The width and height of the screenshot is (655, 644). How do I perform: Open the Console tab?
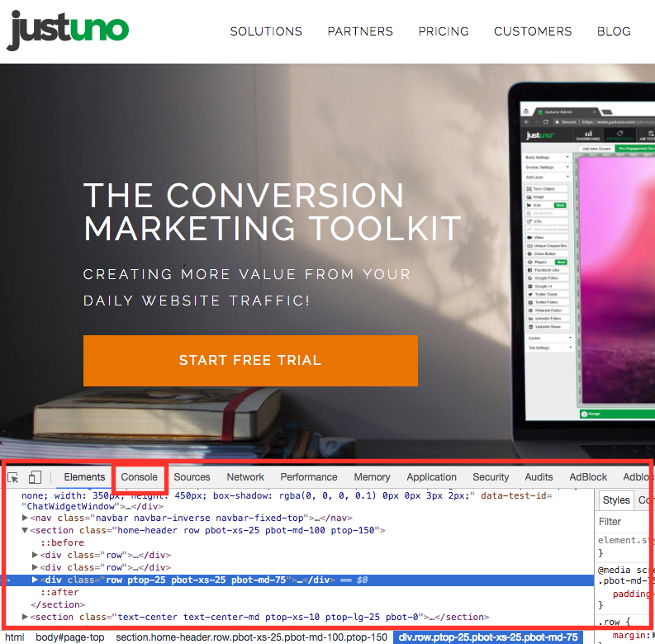139,477
